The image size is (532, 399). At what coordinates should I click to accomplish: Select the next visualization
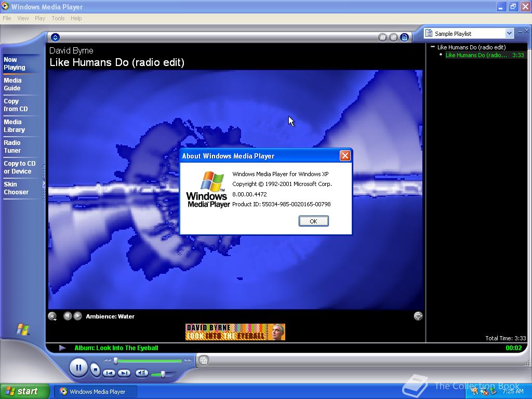pos(78,316)
